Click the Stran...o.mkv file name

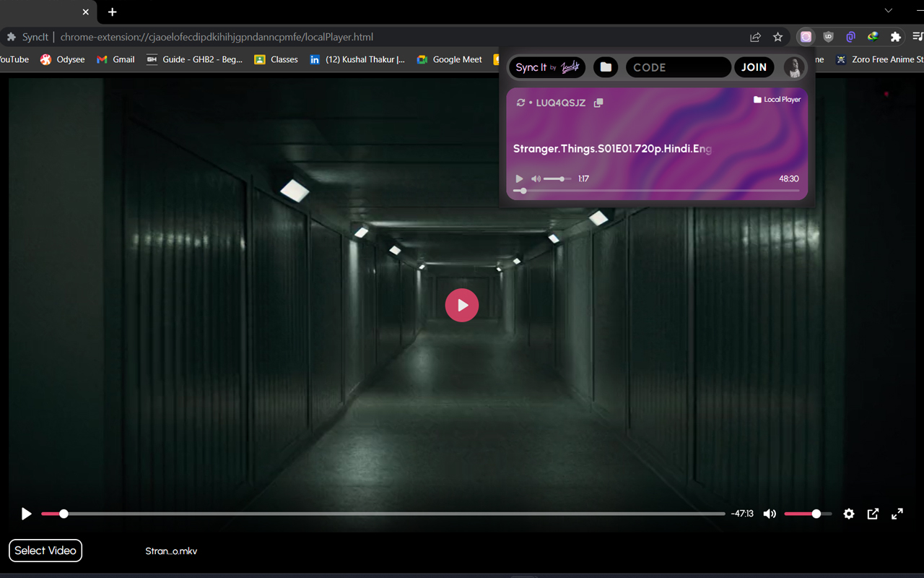(x=171, y=551)
